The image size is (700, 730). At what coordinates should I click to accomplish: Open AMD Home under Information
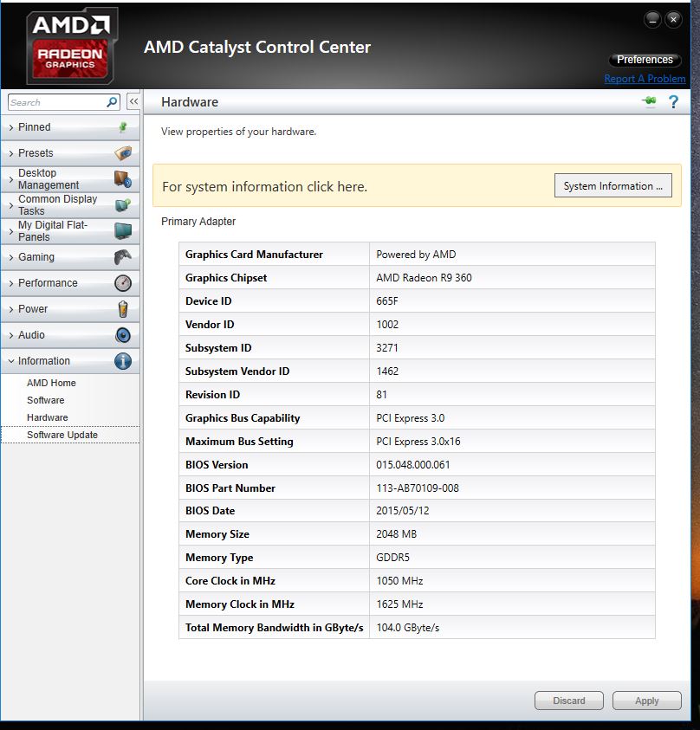click(51, 383)
